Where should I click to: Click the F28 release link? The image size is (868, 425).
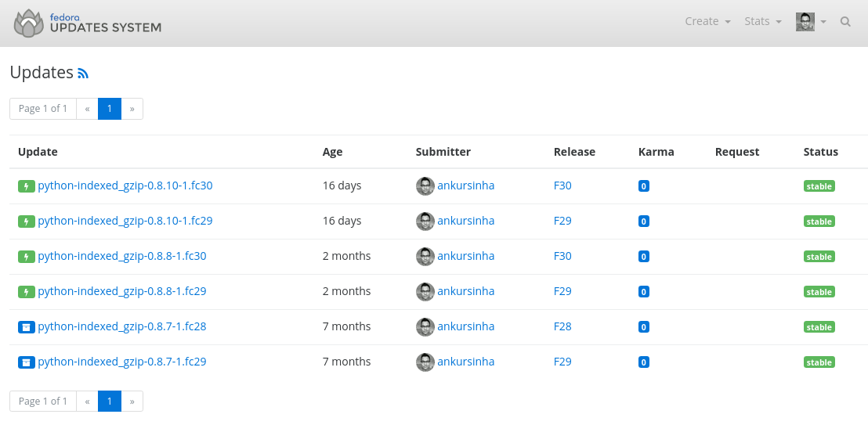pos(562,326)
